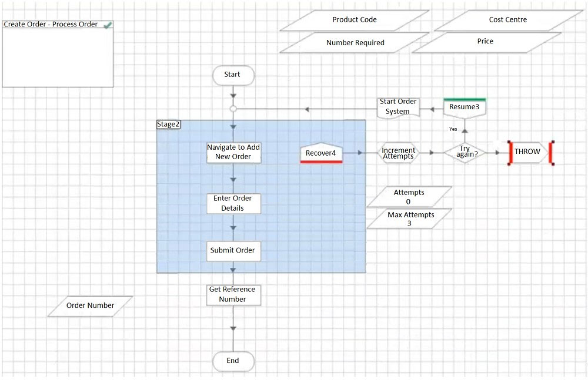The image size is (588, 380).
Task: Select the 'Try again?' decision diamond
Action: pyautogui.click(x=465, y=152)
